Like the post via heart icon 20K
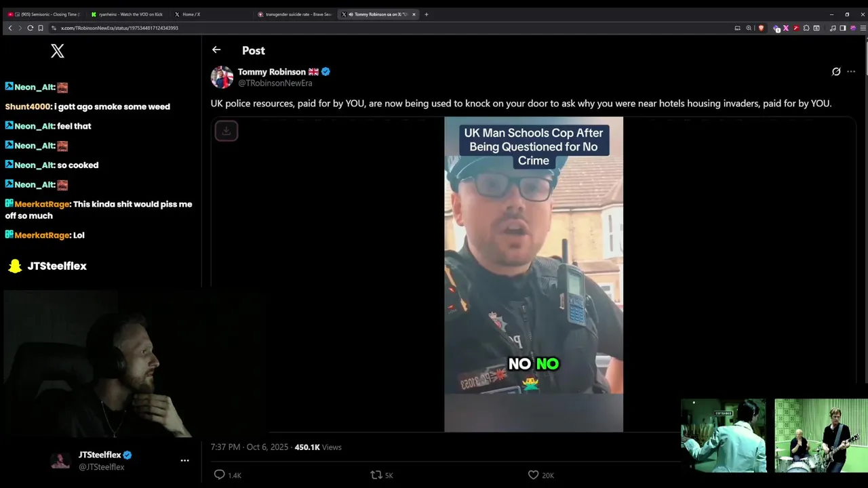The width and height of the screenshot is (868, 488). click(x=540, y=475)
